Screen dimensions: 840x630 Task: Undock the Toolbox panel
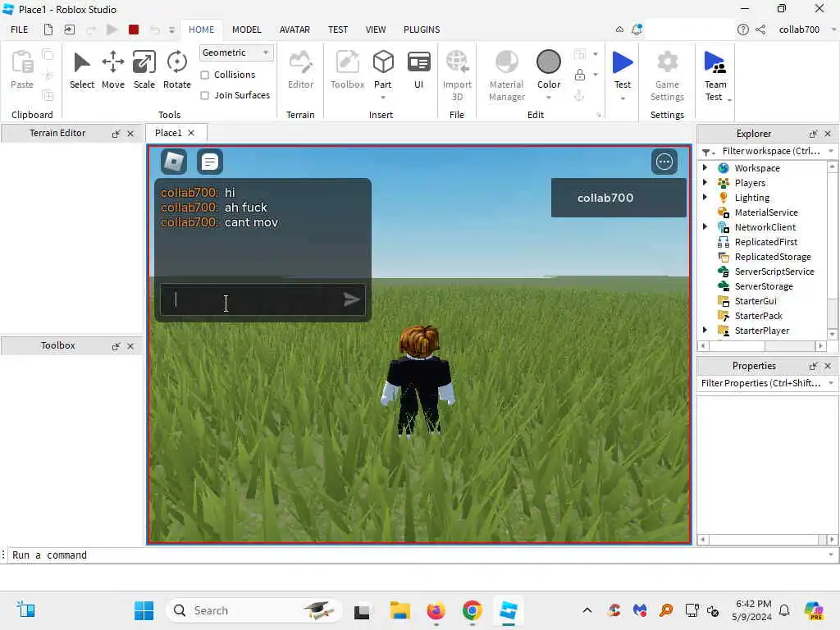(116, 346)
